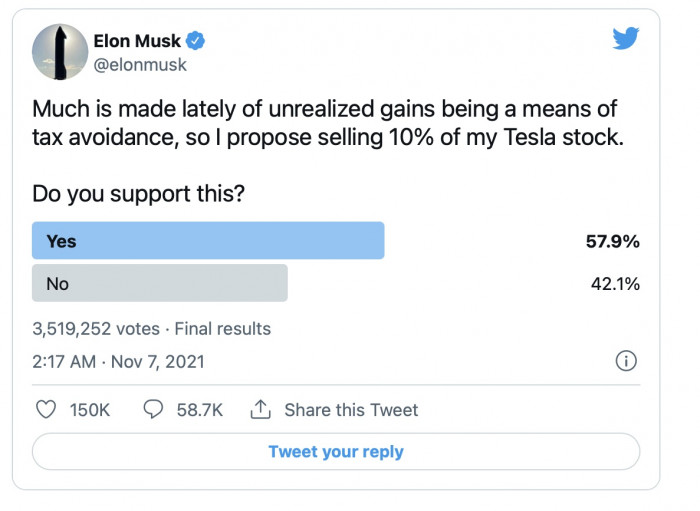
Task: Select the blue "Yes" poll bar
Action: 208,241
